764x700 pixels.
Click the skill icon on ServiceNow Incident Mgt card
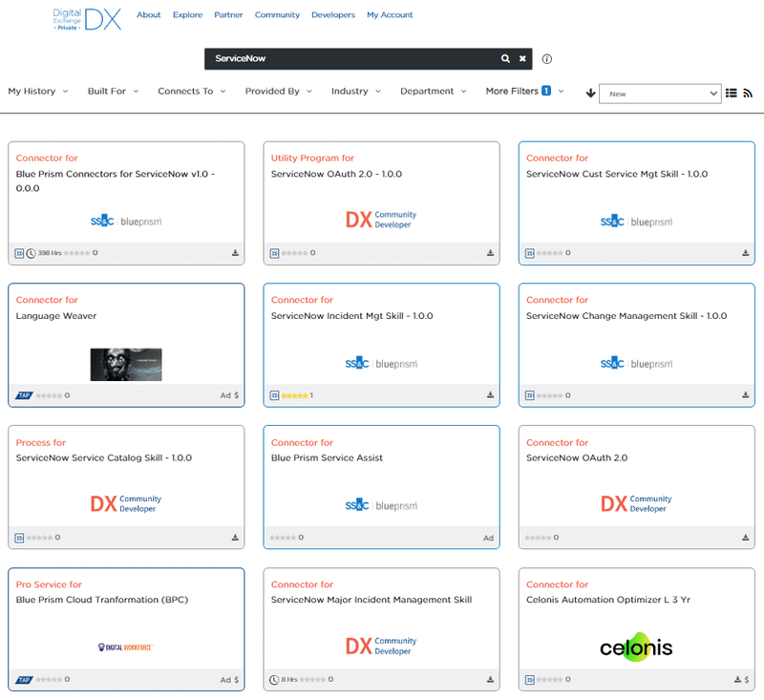[274, 395]
